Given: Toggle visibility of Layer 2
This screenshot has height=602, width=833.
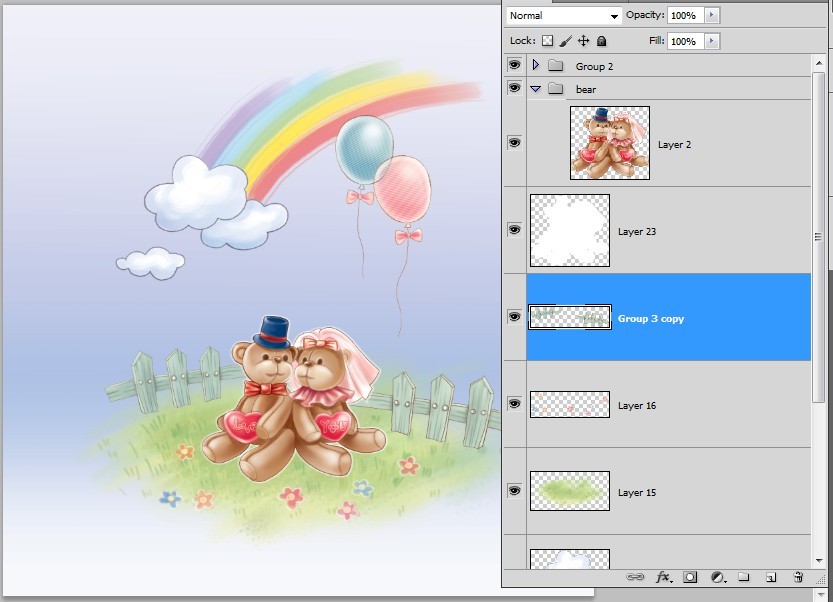Looking at the screenshot, I should click(x=514, y=142).
